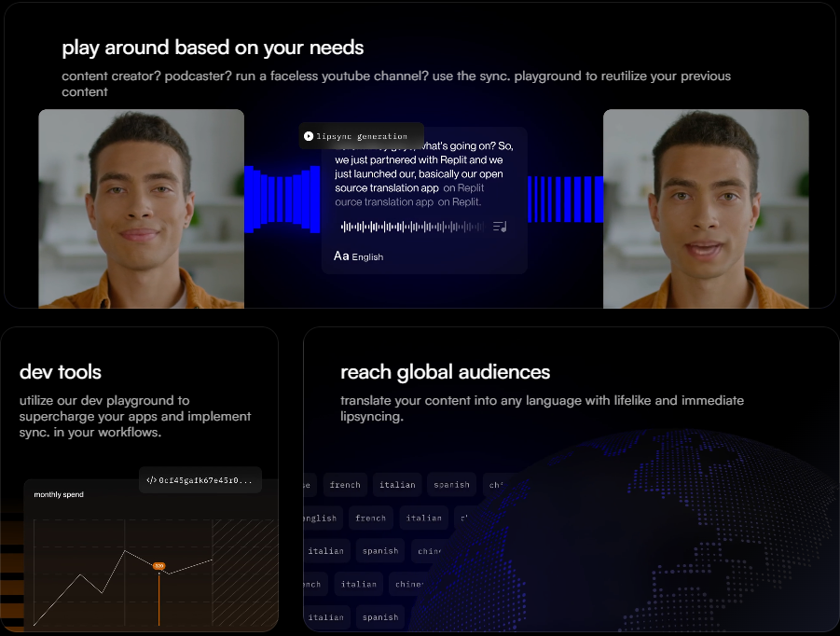Click the code brackets icon in the API key chip

click(151, 480)
